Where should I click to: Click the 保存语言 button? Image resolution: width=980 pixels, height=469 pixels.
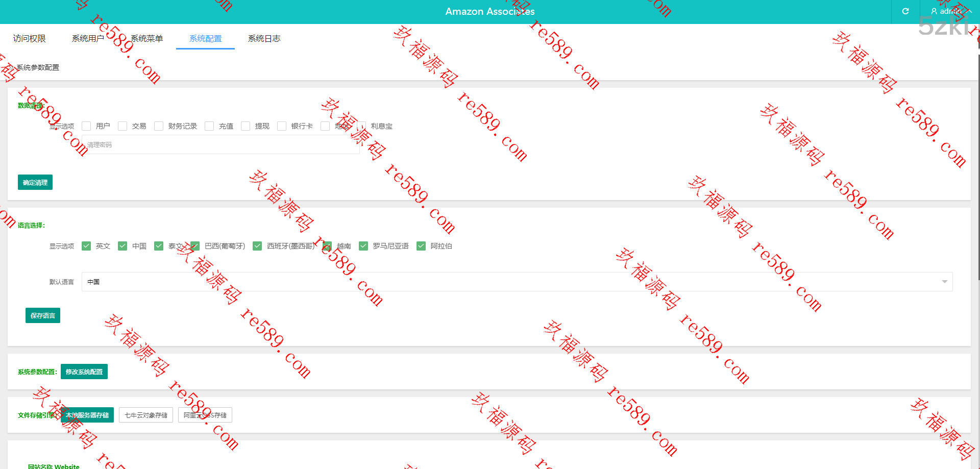[43, 315]
